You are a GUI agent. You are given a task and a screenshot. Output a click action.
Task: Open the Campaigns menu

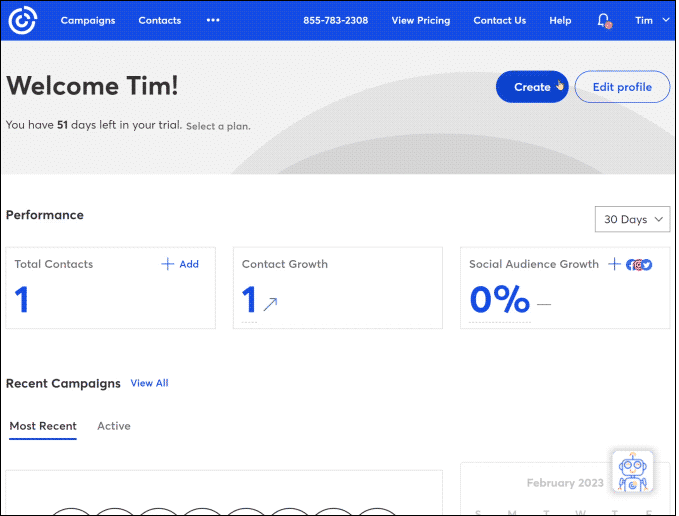[87, 20]
